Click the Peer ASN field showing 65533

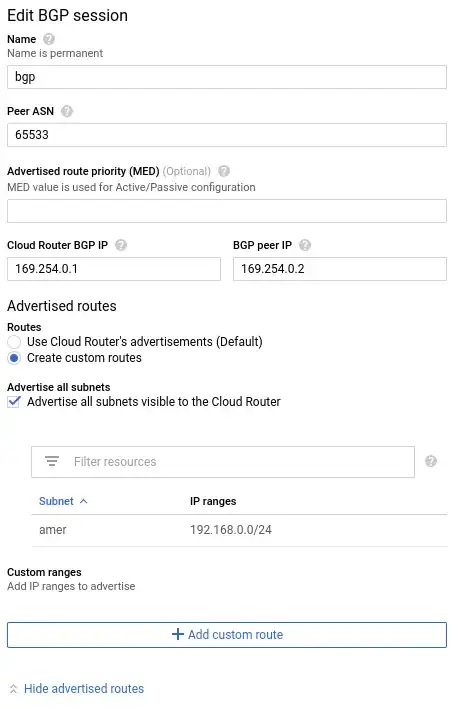(227, 135)
